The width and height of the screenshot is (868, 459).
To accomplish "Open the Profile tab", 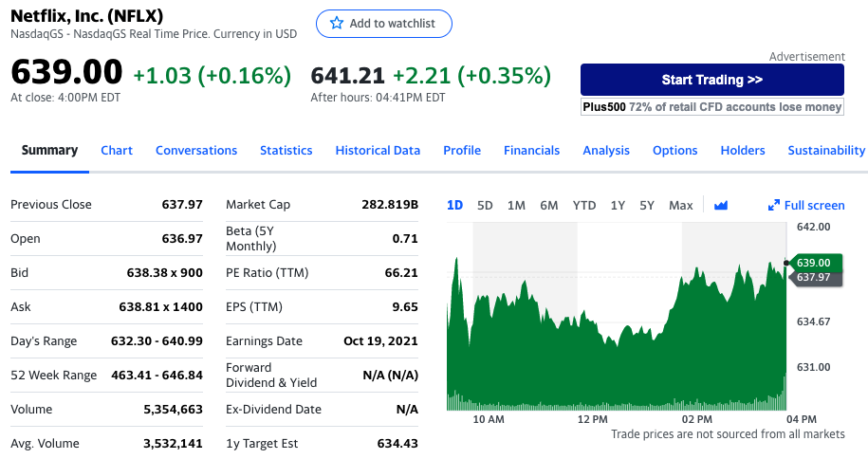I will coord(462,150).
